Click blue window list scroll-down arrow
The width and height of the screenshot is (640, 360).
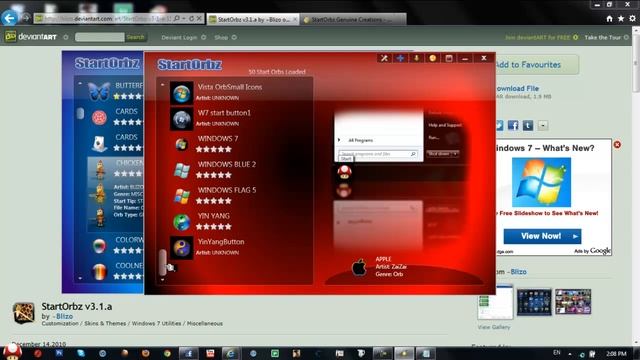pos(80,278)
